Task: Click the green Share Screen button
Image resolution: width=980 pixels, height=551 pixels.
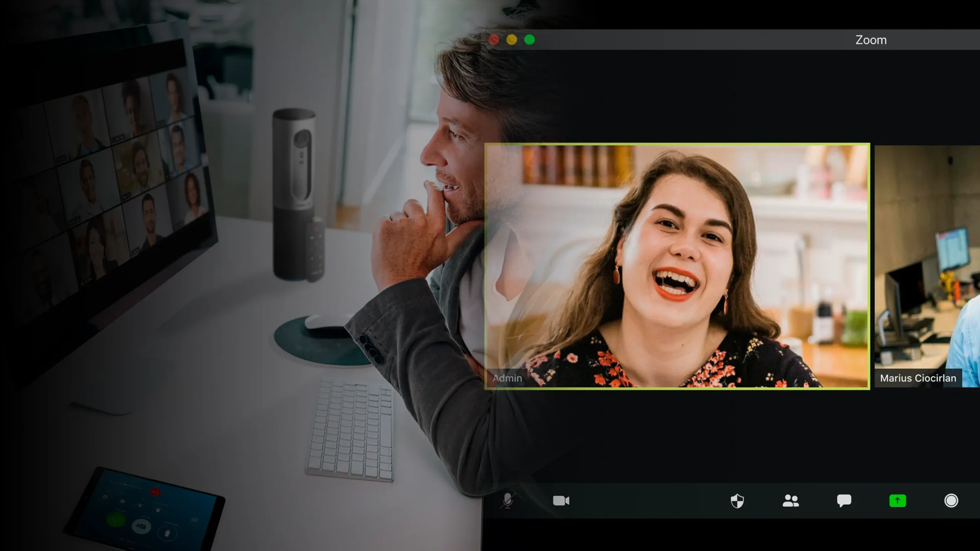Action: (897, 500)
